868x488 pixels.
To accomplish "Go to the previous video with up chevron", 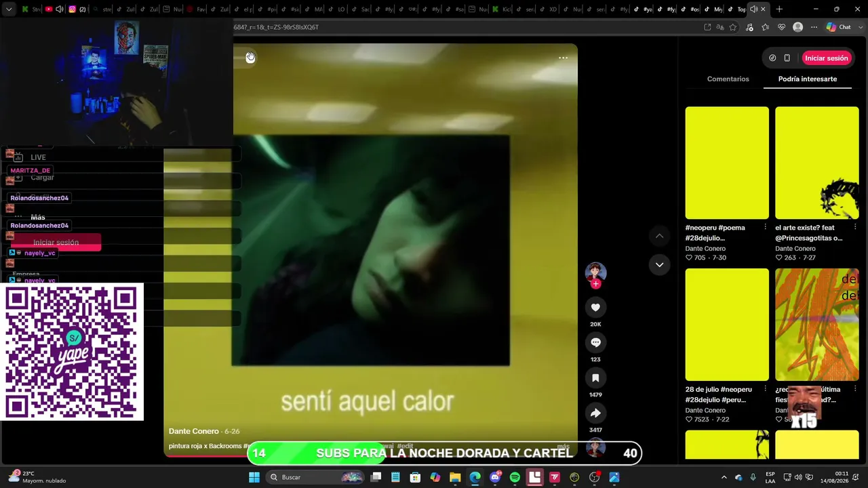I will [x=659, y=236].
